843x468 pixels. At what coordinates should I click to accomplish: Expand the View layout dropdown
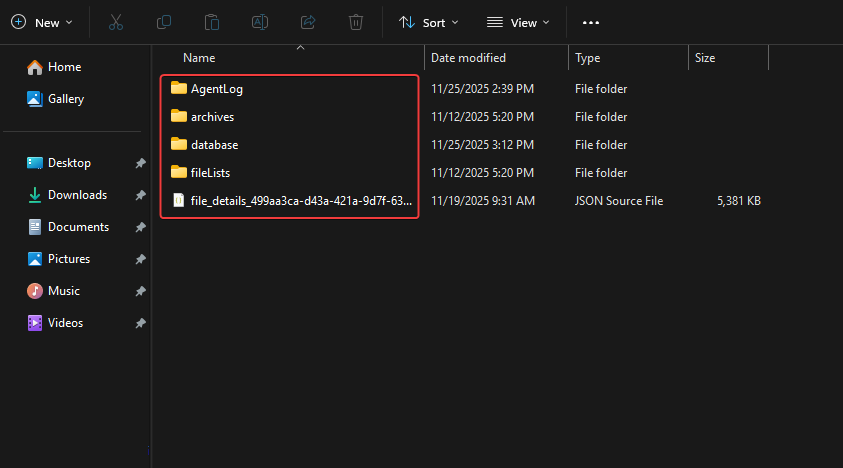click(x=519, y=22)
